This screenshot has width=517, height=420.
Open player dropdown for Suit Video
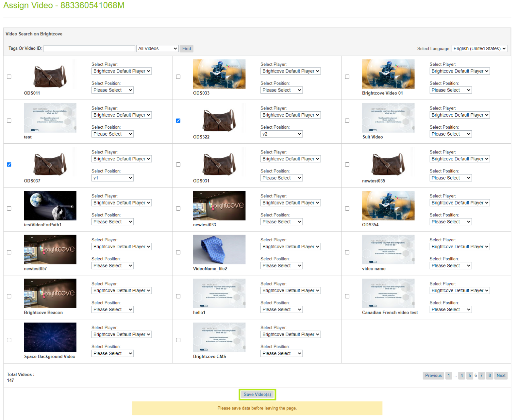coord(459,115)
